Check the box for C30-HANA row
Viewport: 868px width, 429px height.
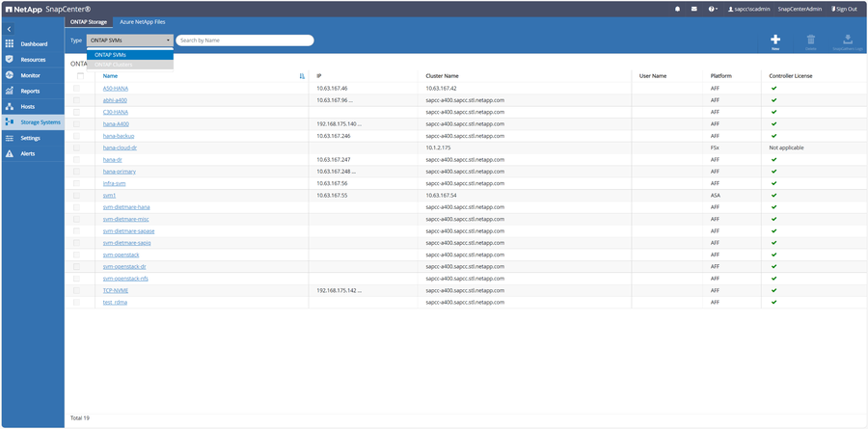point(76,112)
